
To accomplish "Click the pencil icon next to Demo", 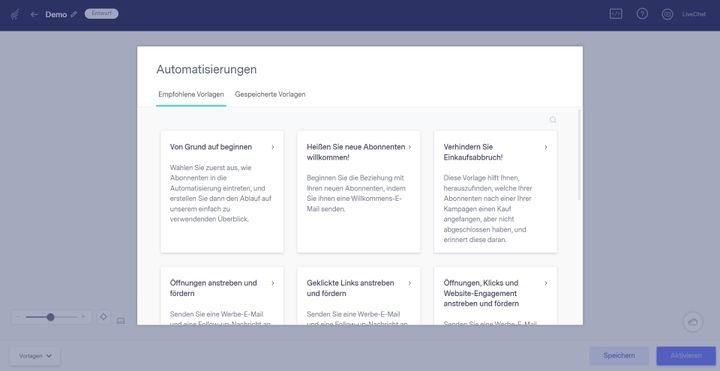I will click(73, 14).
